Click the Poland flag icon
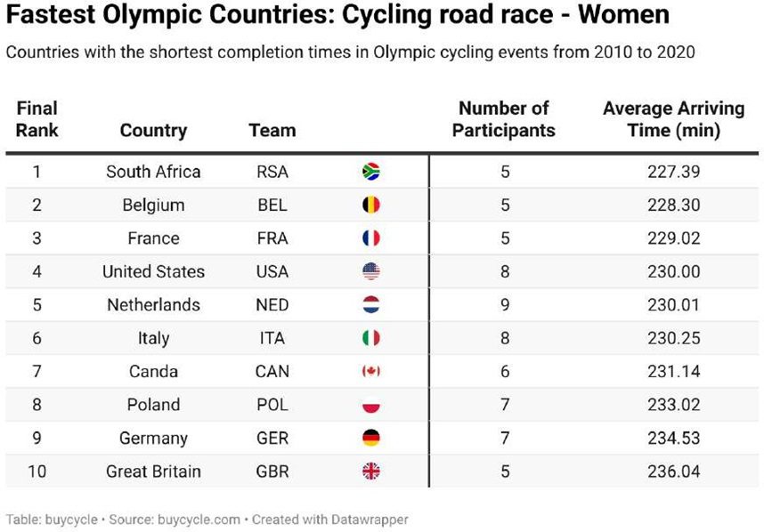 (371, 405)
